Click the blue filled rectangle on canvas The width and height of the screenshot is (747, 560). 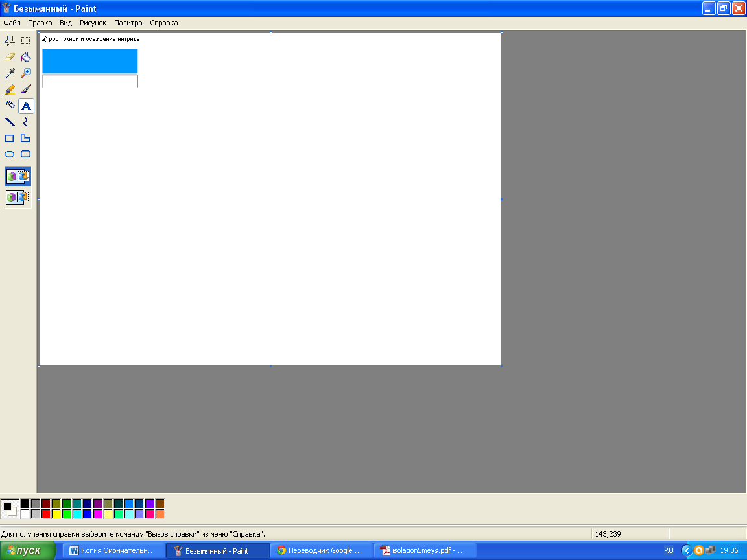pos(90,61)
